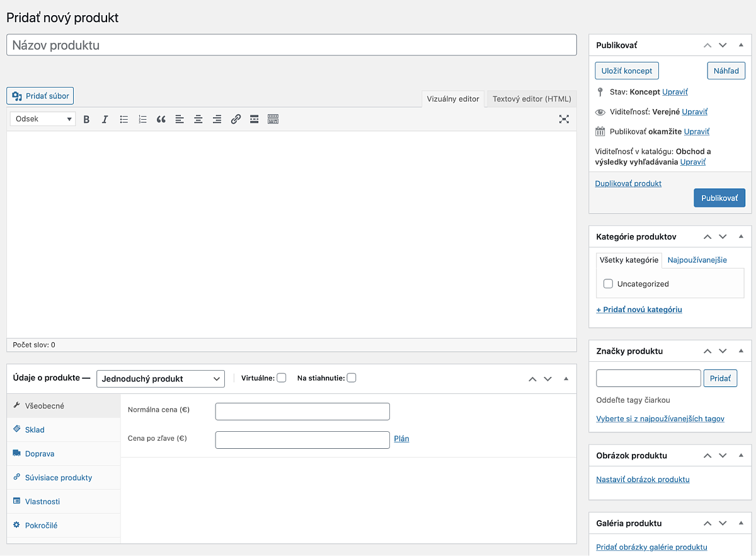
Task: Focus the Normálna cena input field
Action: [x=302, y=412]
